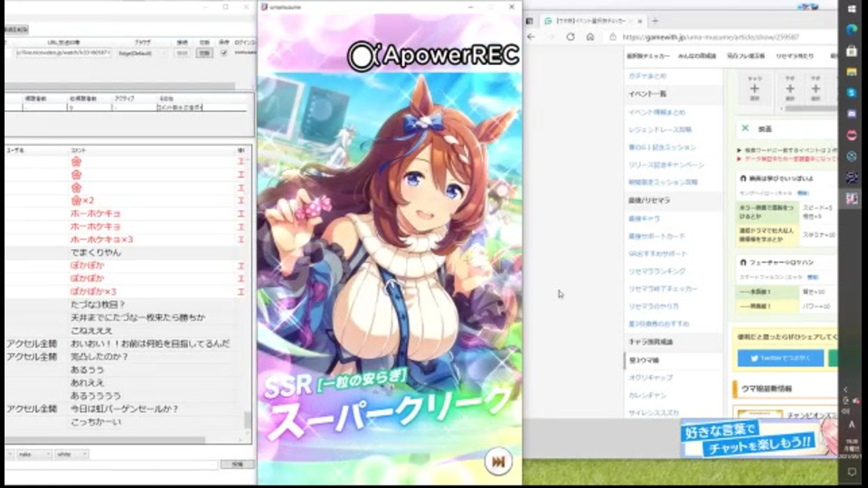Reload the gamewith page

point(571,37)
